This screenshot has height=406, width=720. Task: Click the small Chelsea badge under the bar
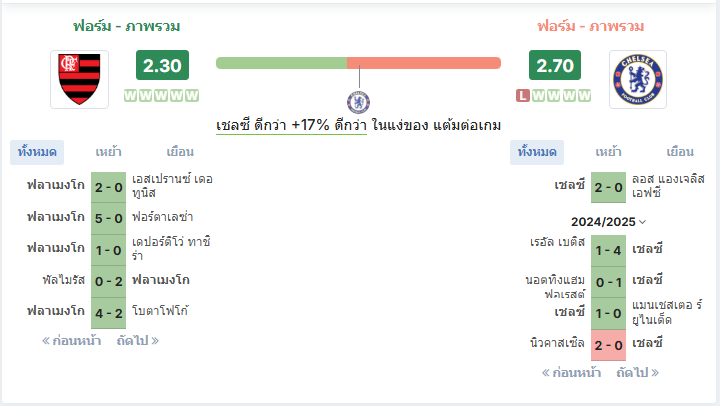click(x=359, y=102)
